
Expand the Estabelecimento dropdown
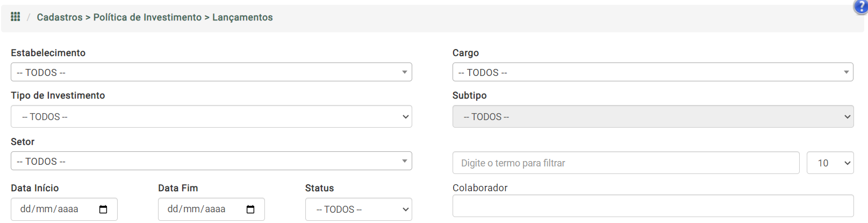211,72
